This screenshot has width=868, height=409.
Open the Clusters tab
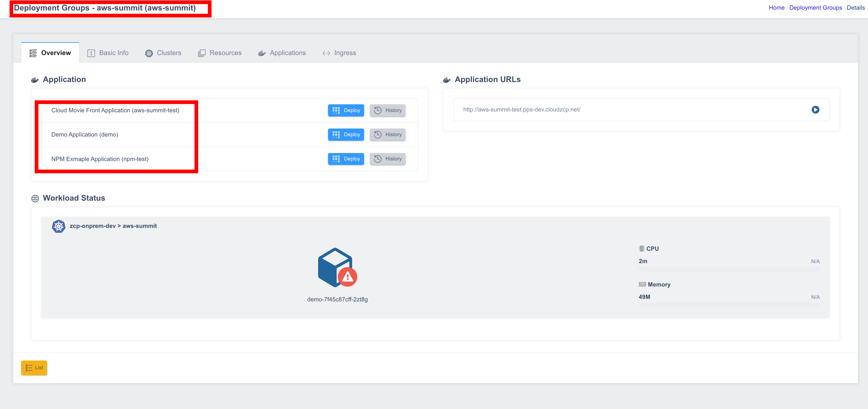(x=163, y=53)
